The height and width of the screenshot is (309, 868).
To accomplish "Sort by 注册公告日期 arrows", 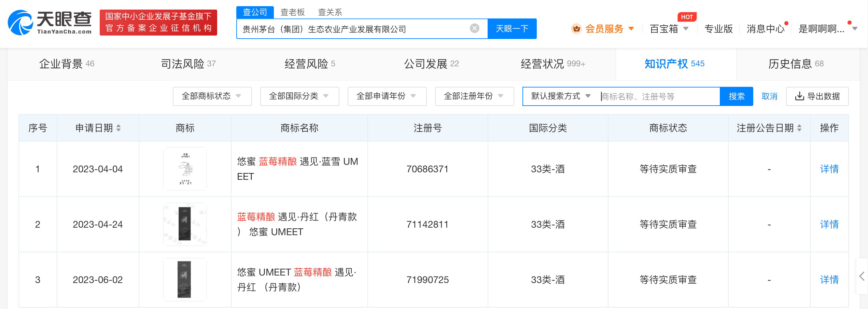I will pos(799,128).
